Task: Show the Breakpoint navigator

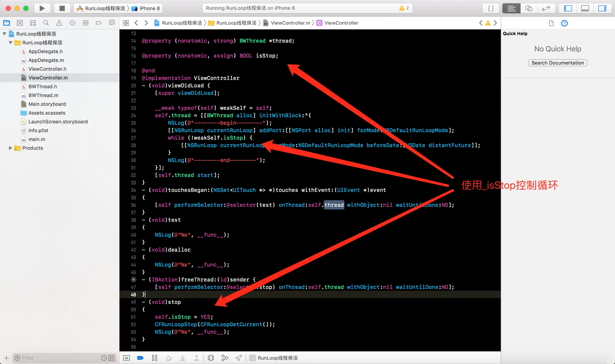Action: tap(99, 23)
